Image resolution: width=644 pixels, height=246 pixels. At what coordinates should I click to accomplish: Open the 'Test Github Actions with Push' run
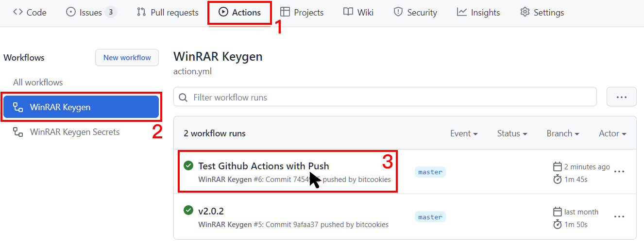click(263, 166)
